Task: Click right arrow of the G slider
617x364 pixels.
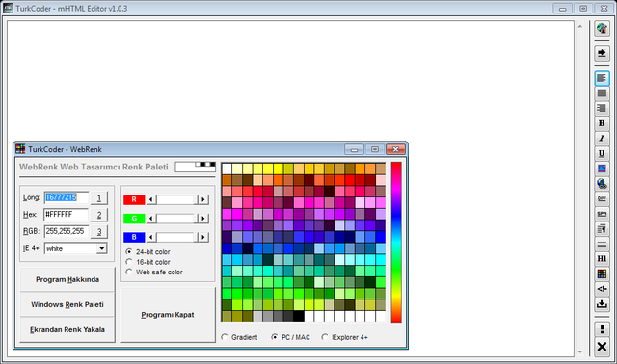Action: tap(203, 219)
